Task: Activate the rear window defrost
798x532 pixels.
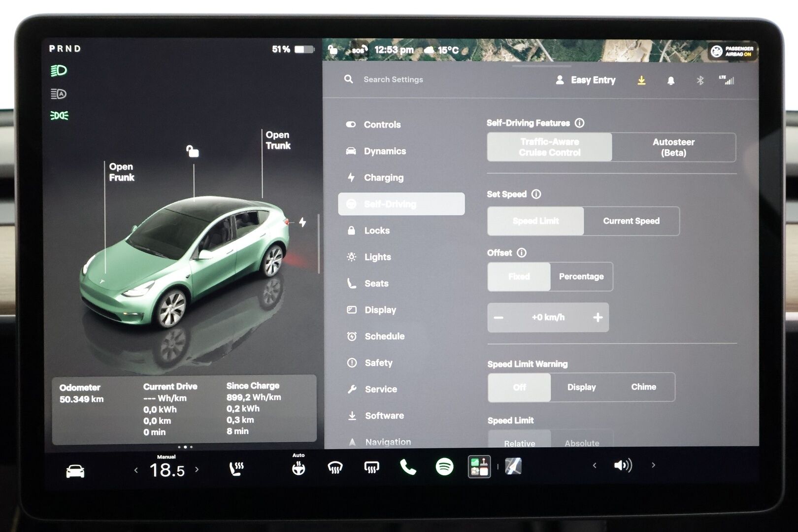Action: coord(371,467)
